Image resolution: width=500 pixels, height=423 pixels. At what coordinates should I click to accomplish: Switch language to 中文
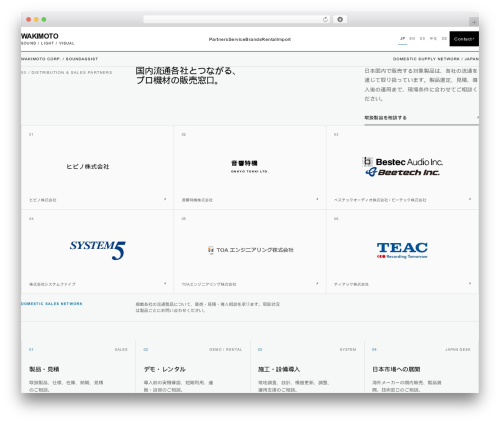point(433,39)
